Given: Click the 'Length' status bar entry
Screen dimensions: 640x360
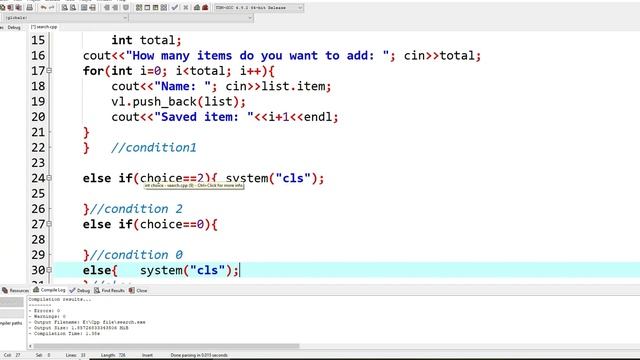Looking at the screenshot, I should [113, 355].
